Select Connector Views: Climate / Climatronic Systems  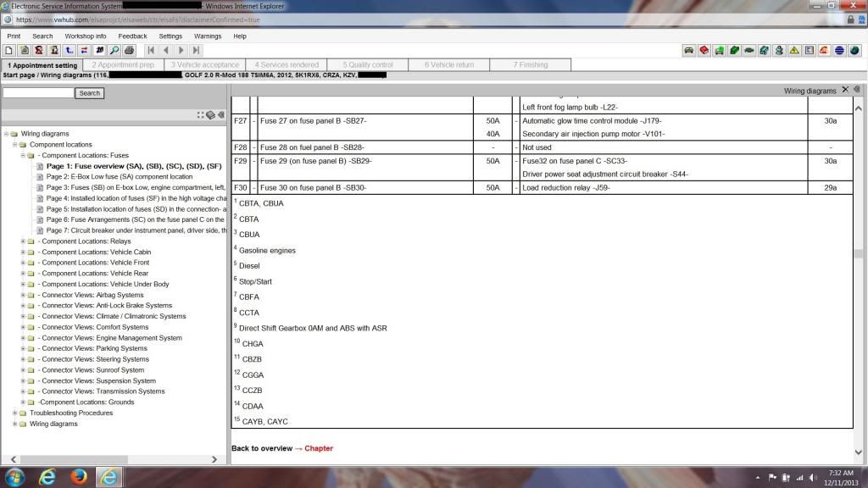point(114,317)
